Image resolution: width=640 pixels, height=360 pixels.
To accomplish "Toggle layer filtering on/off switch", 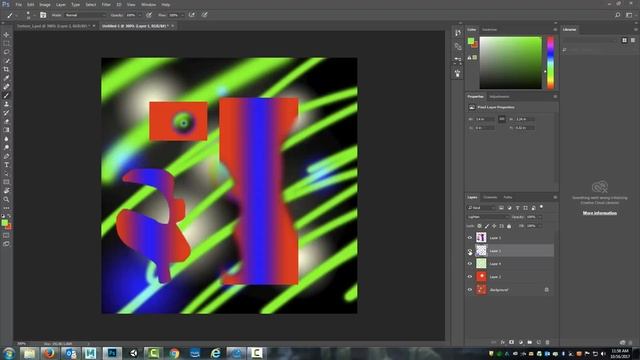I will (542, 207).
